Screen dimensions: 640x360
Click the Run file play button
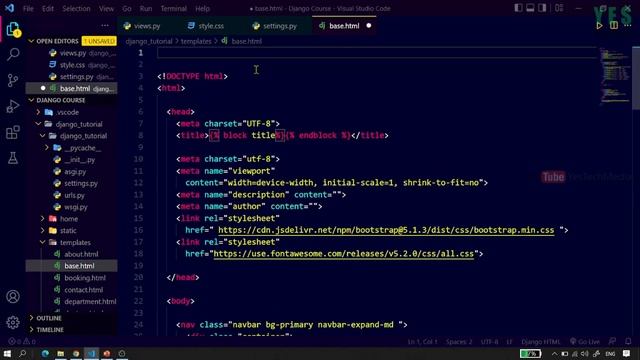pyautogui.click(x=599, y=26)
